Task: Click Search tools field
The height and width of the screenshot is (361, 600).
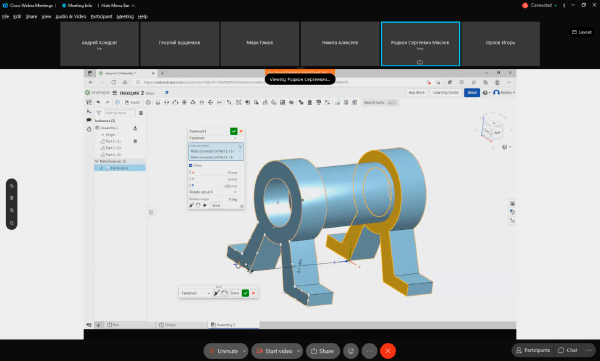Action: (x=380, y=103)
